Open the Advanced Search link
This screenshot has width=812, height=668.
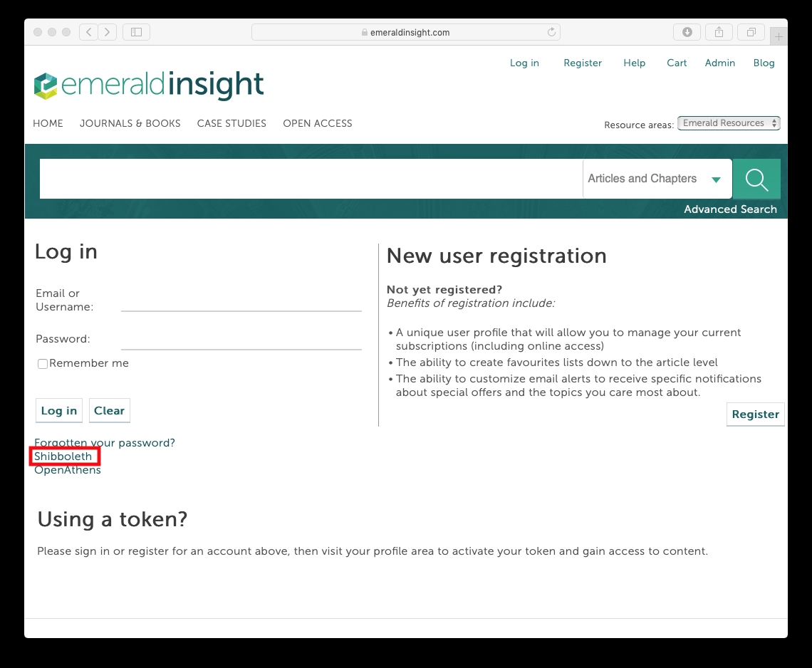point(730,209)
